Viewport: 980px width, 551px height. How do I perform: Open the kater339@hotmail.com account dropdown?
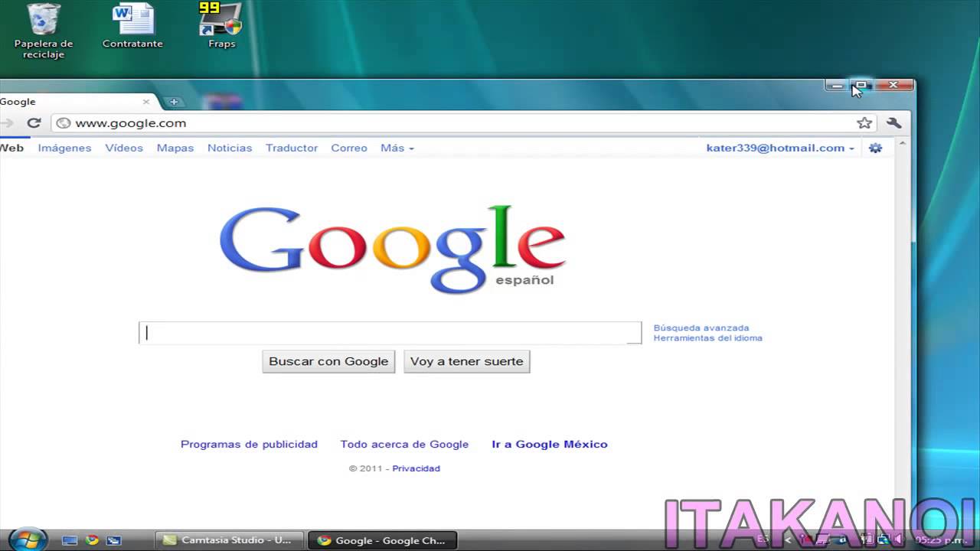click(x=780, y=148)
